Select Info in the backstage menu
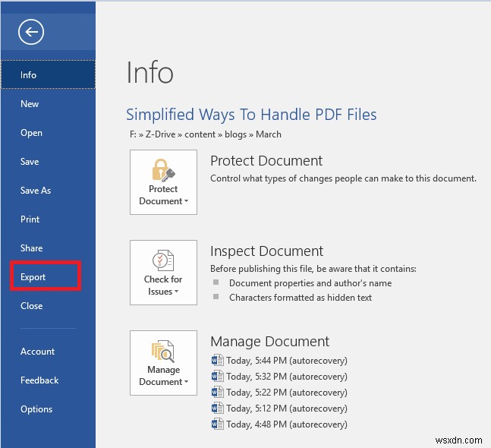The image size is (491, 448). tap(48, 75)
